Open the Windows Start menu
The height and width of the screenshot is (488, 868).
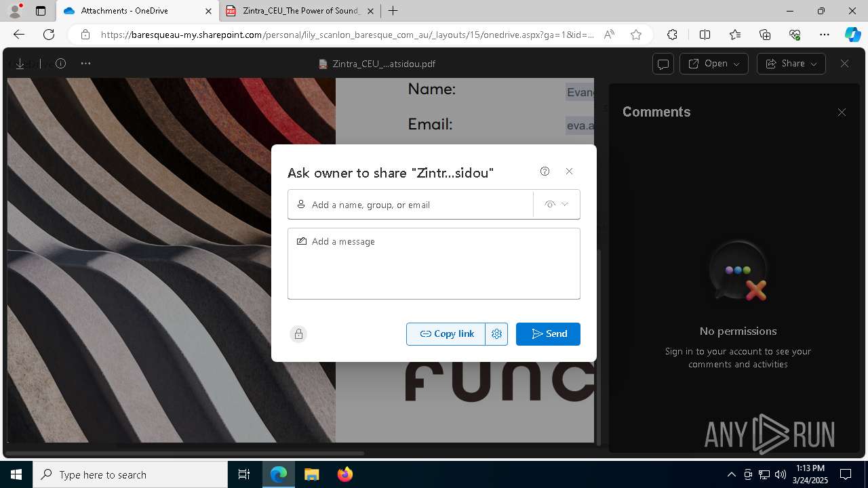click(16, 474)
